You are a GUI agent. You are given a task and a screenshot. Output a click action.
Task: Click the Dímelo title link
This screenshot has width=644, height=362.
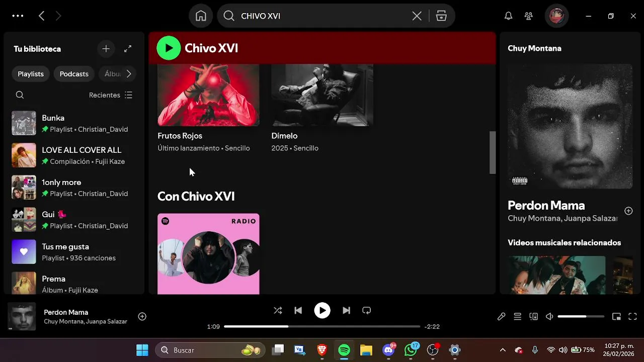tap(284, 136)
